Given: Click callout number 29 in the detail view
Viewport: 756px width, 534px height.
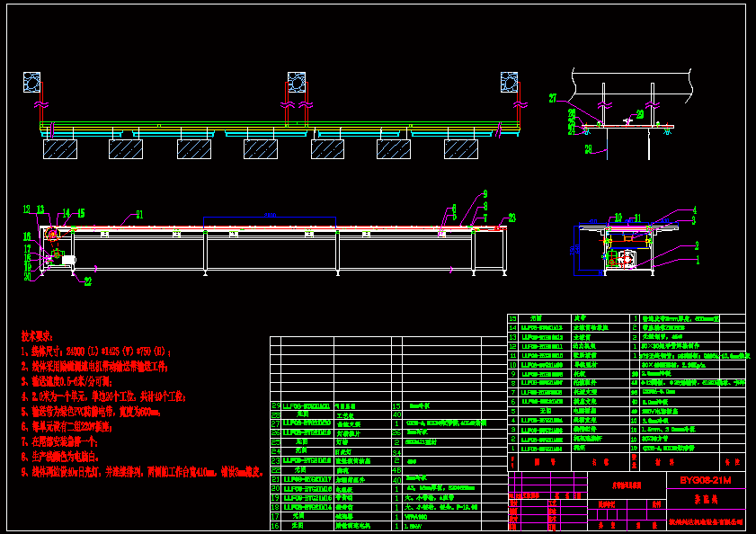Looking at the screenshot, I should [640, 114].
